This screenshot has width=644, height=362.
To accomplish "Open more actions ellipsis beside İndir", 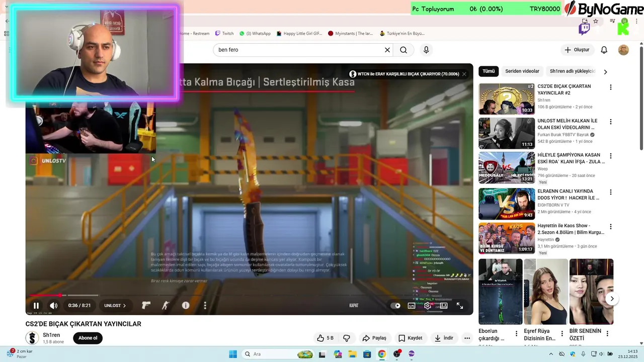I will click(467, 338).
